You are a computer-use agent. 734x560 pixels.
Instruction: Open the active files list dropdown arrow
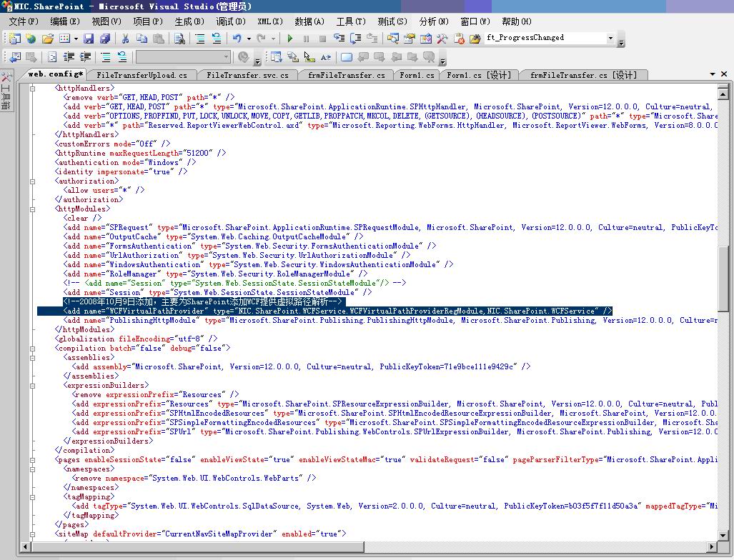(x=713, y=74)
